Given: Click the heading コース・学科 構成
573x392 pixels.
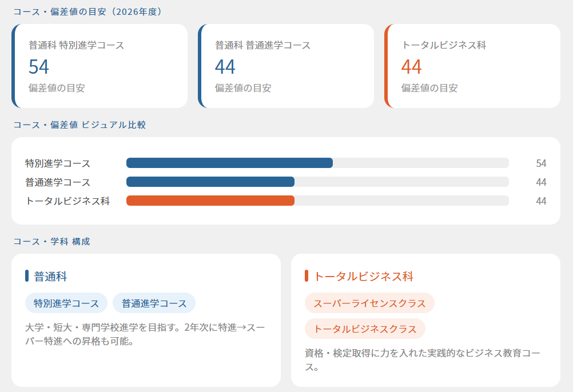Looking at the screenshot, I should pos(51,242).
